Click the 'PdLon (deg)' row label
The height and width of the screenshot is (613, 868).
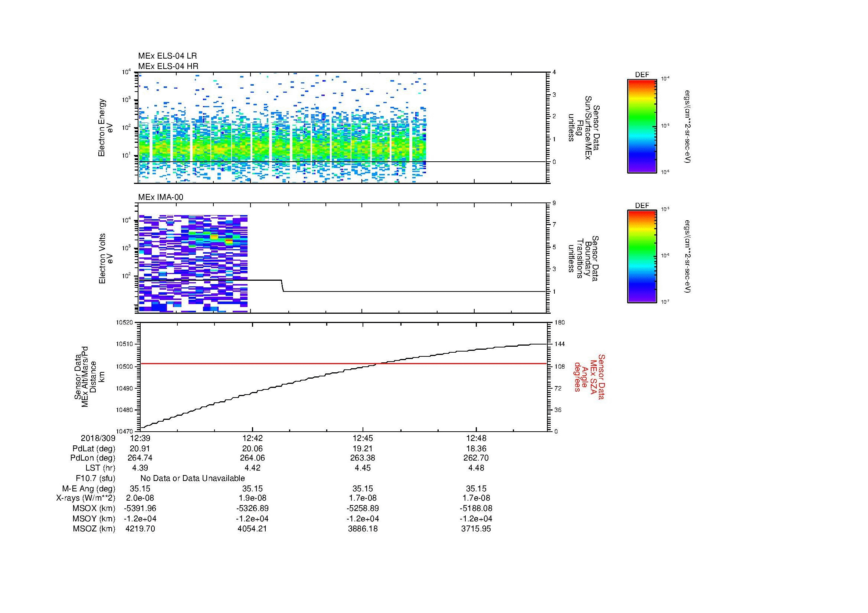click(x=93, y=458)
